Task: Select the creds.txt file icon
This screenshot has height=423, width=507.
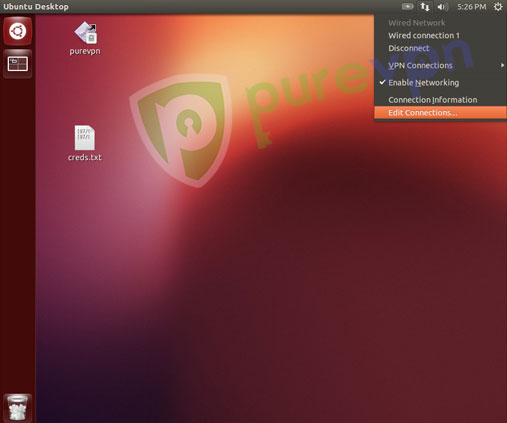Action: click(x=85, y=138)
